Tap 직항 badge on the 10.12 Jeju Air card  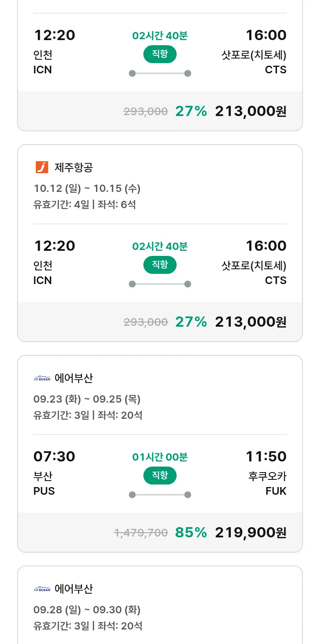[x=160, y=265]
